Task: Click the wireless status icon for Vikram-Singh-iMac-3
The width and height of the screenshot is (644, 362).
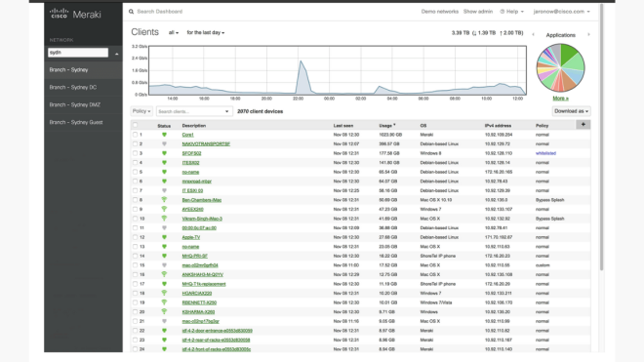Action: (164, 219)
